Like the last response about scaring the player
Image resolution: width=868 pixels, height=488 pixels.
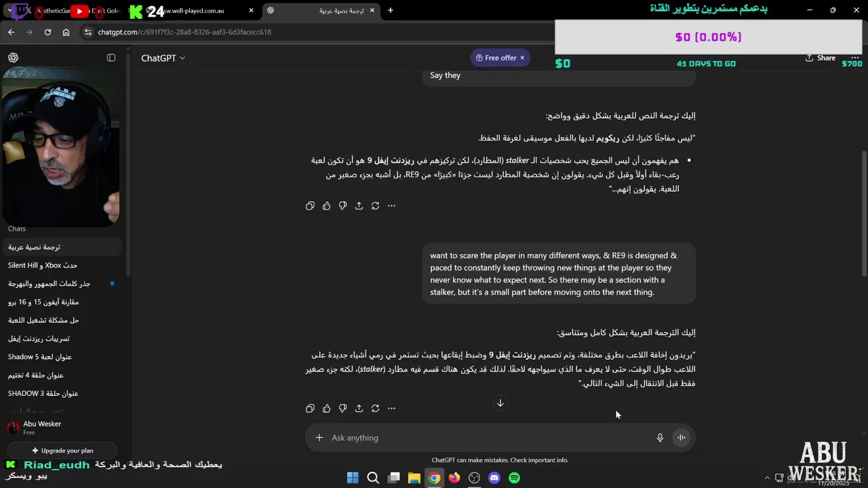coord(326,408)
